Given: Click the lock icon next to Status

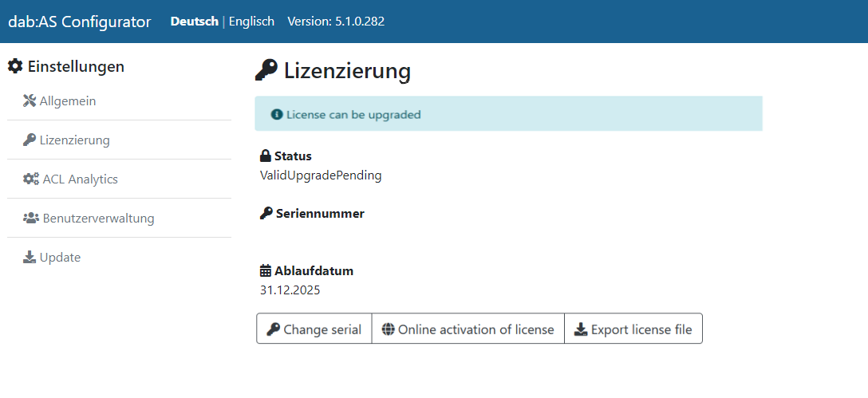Looking at the screenshot, I should tap(266, 156).
